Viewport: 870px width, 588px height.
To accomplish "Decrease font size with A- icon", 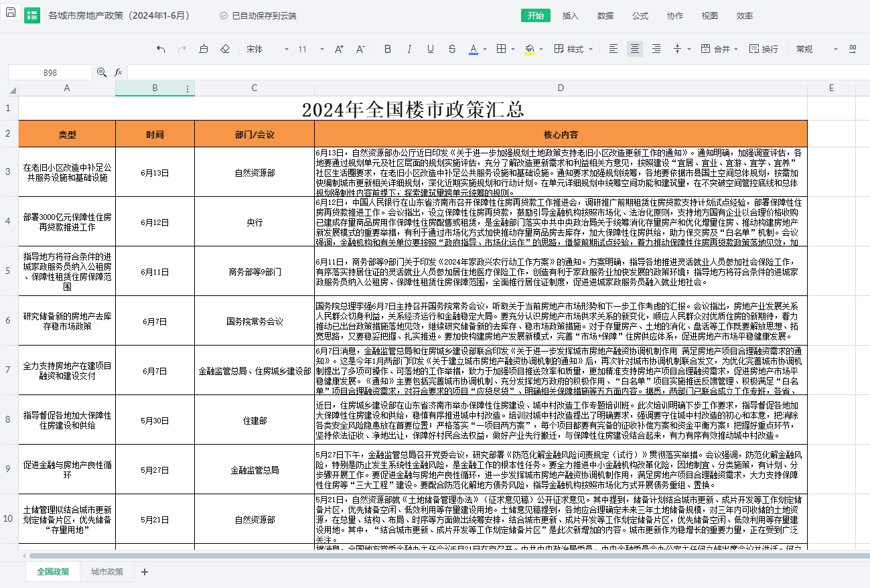I will 360,49.
